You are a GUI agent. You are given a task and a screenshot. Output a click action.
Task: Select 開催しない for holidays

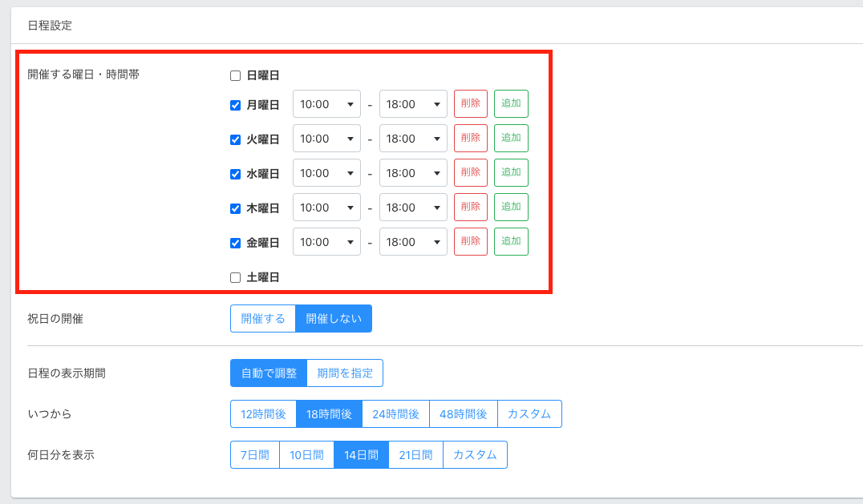coord(334,318)
